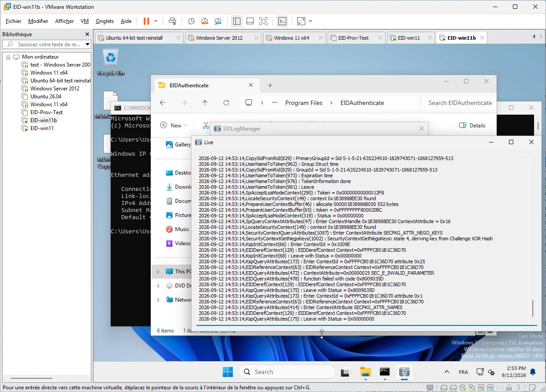Collapse the Mon ordinateur tree node

(x=8, y=57)
